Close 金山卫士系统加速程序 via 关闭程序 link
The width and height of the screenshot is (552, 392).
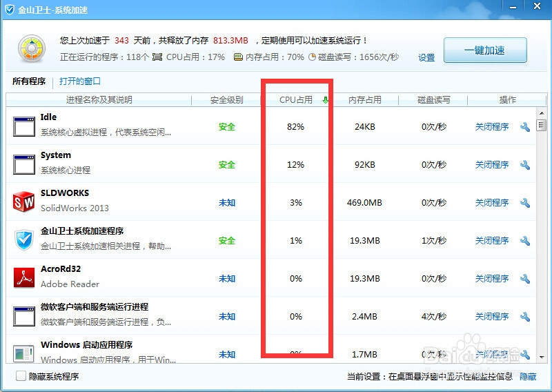[492, 241]
